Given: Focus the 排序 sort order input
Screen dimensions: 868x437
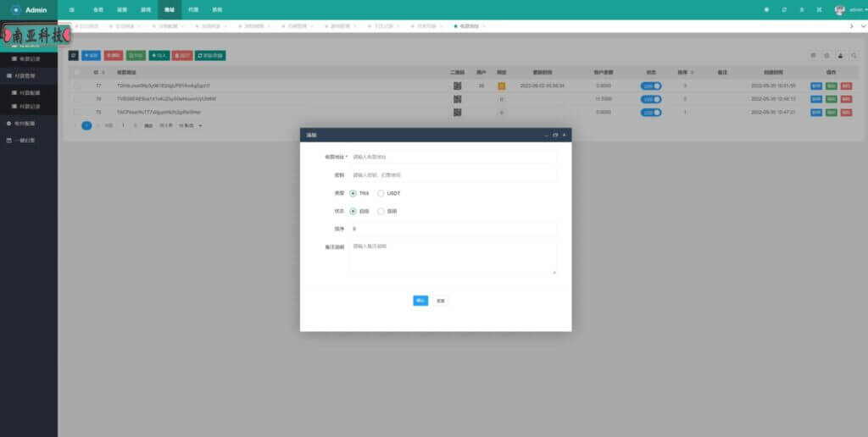Looking at the screenshot, I should (453, 229).
